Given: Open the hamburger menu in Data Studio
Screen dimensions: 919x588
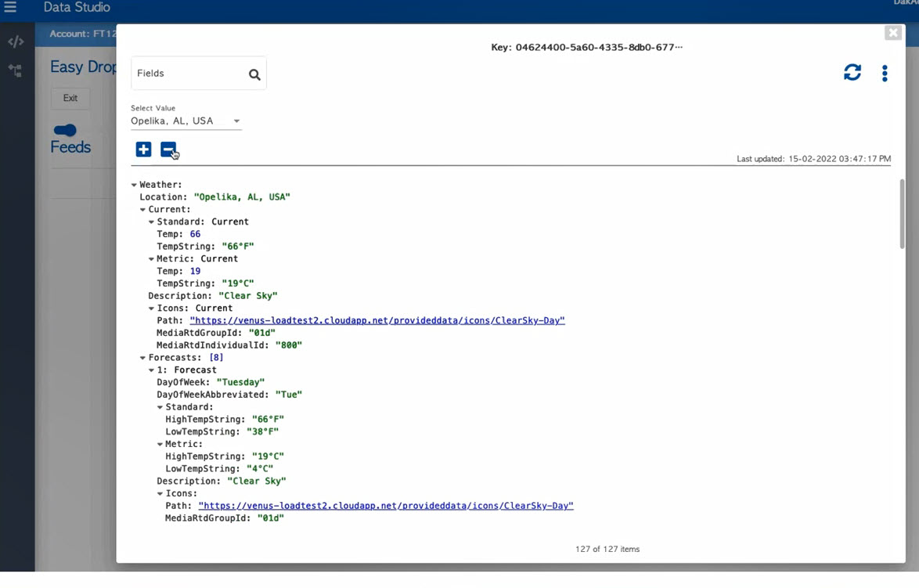Looking at the screenshot, I should click(x=10, y=8).
